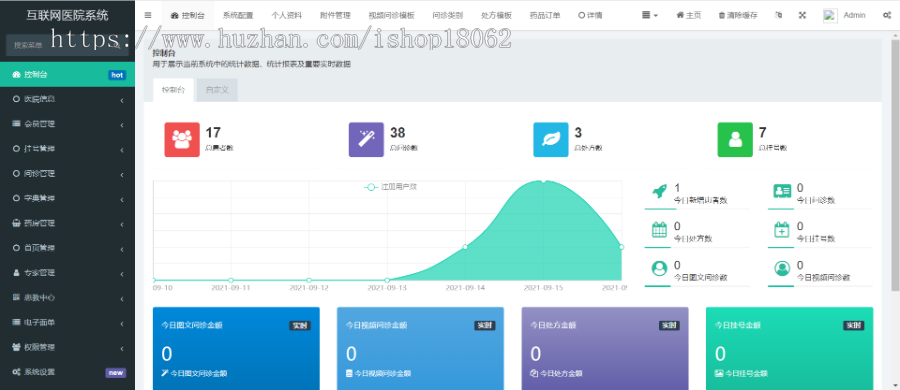Click the hot badge beside 控制台
Image resolution: width=900 pixels, height=390 pixels.
coord(117,75)
